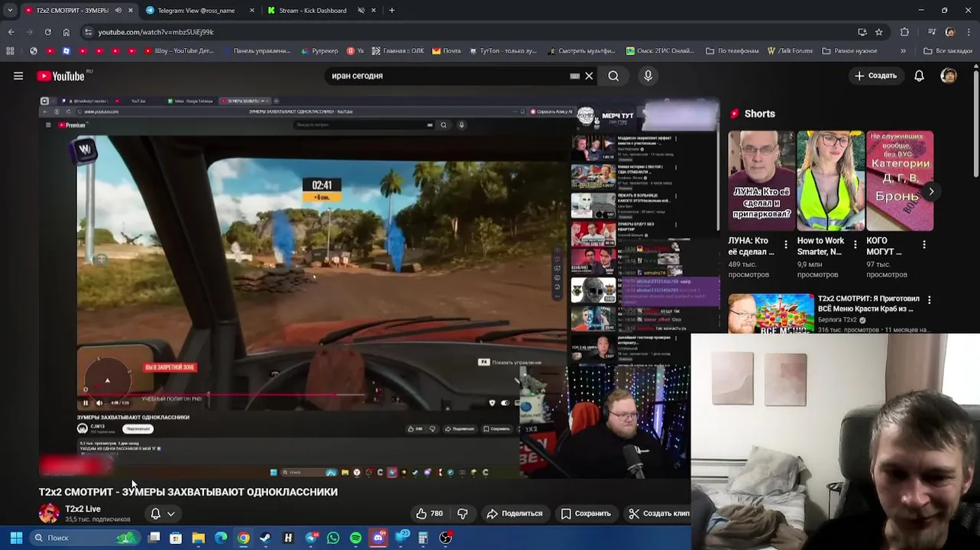Open the How to Work Smarter short
This screenshot has width=980, height=550.
point(830,181)
